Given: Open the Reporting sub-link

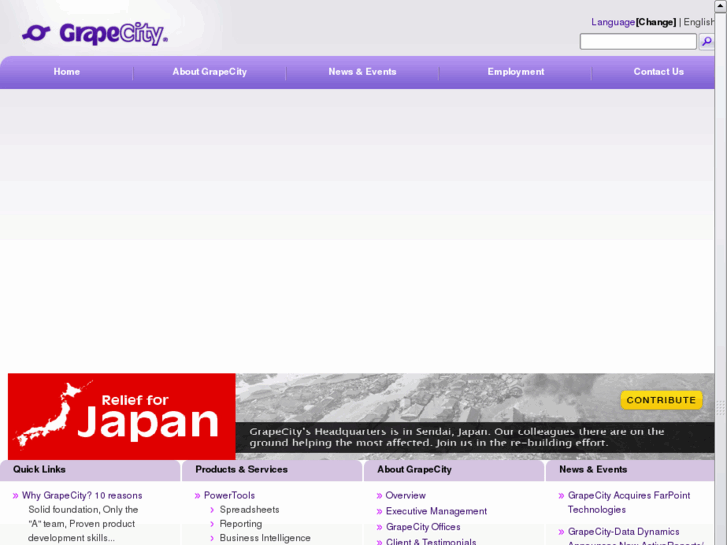Looking at the screenshot, I should click(241, 524).
